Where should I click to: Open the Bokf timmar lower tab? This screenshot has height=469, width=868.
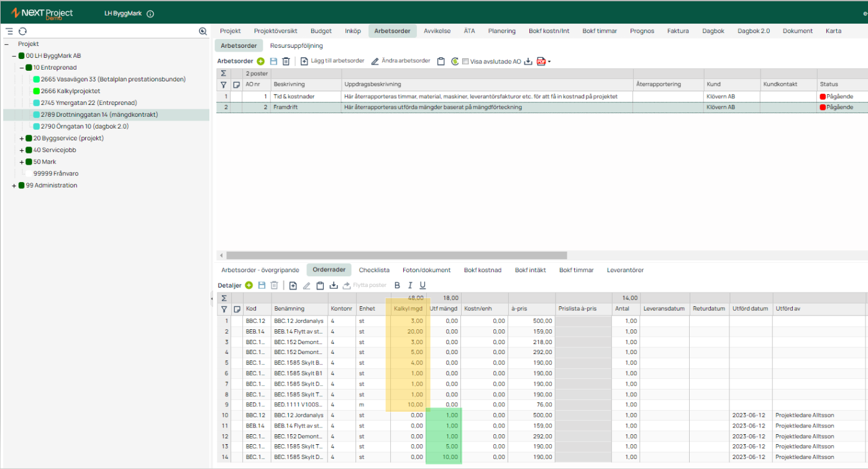tap(577, 270)
